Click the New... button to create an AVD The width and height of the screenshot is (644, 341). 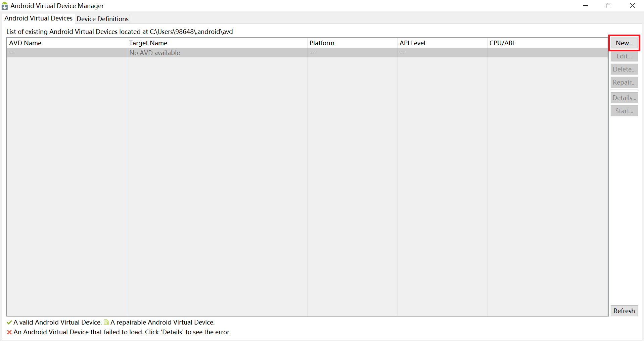[624, 43]
